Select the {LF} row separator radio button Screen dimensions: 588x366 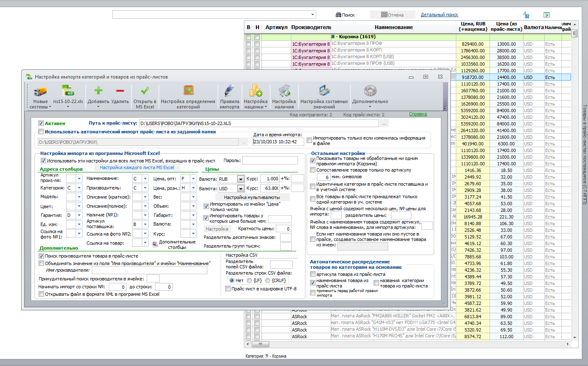coord(249,280)
